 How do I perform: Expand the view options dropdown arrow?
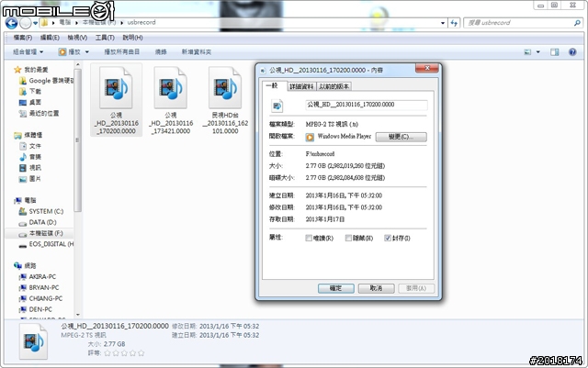click(x=538, y=51)
